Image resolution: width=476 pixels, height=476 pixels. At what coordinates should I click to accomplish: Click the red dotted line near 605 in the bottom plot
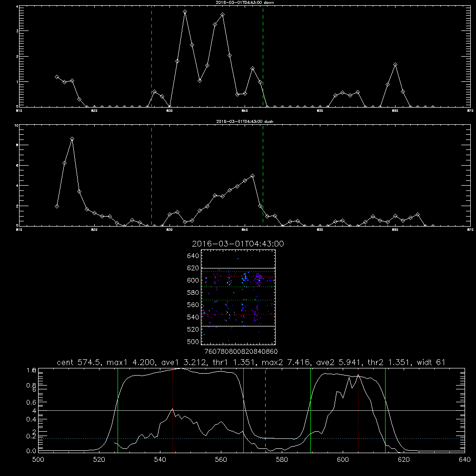(x=358, y=410)
